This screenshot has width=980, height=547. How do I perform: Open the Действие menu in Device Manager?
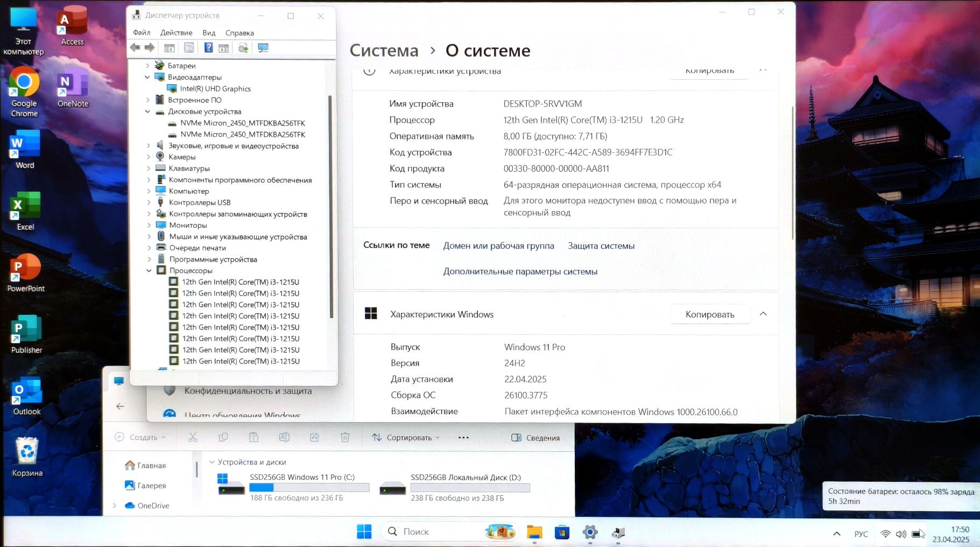(176, 32)
